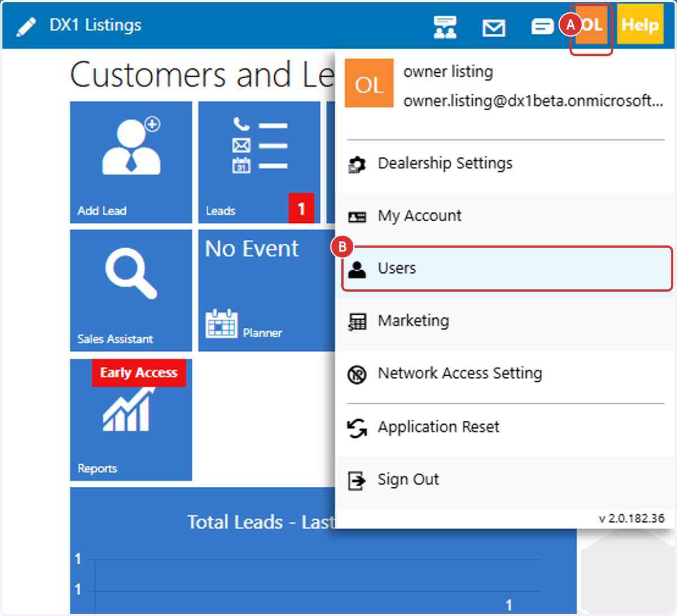
Task: Open Dealership Settings menu item
Action: (504, 164)
